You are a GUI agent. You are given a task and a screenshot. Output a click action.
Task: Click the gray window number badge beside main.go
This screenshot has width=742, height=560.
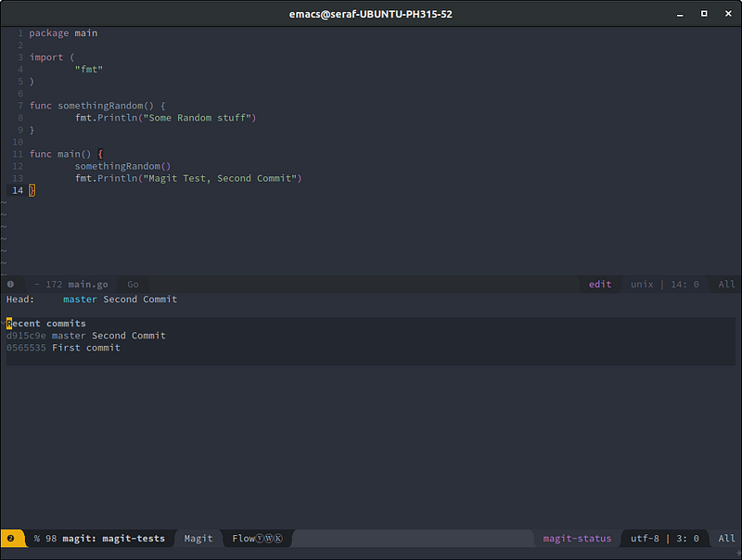coord(10,285)
